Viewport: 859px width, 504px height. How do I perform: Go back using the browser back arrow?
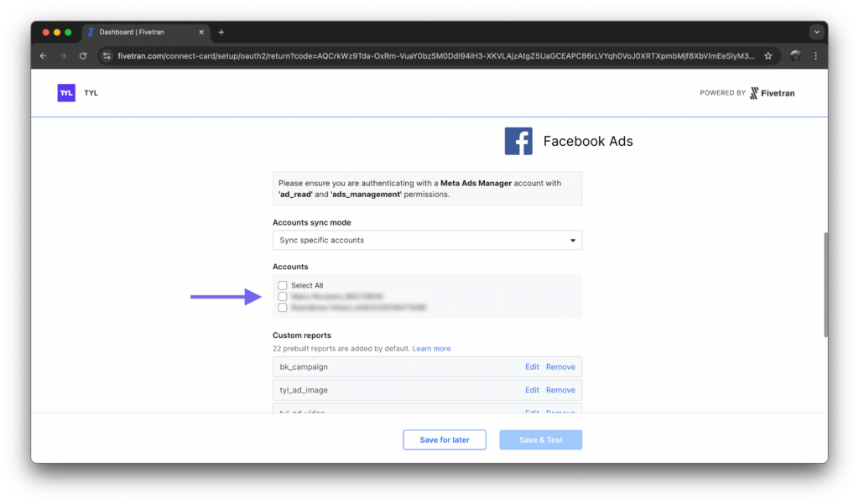tap(44, 56)
